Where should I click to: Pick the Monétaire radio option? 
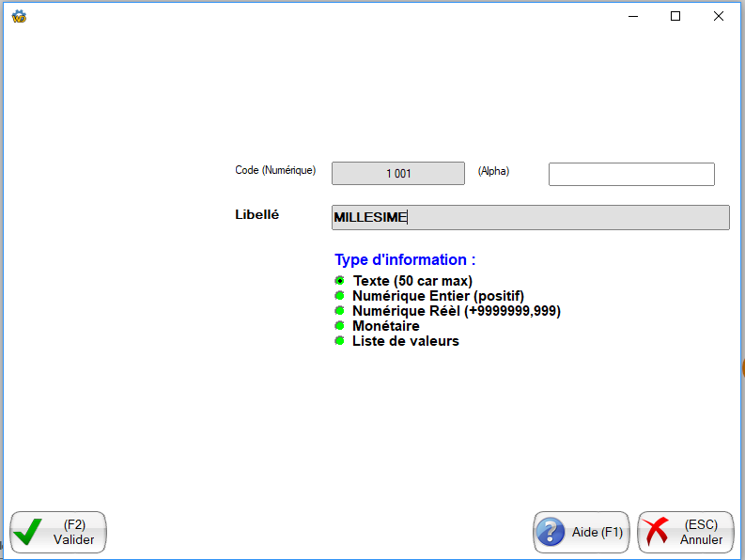click(x=340, y=326)
